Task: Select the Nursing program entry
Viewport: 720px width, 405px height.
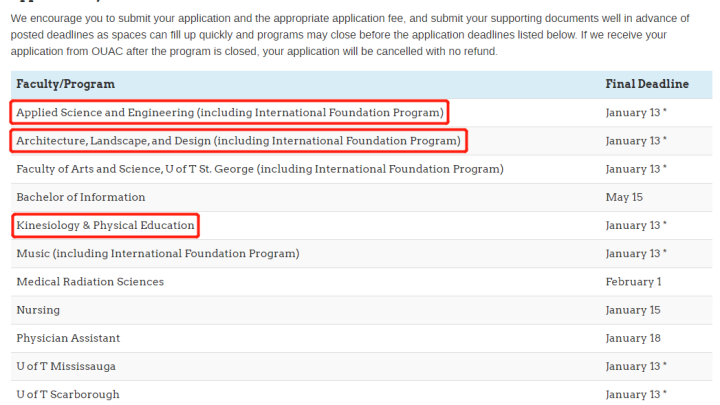Action: 38,310
